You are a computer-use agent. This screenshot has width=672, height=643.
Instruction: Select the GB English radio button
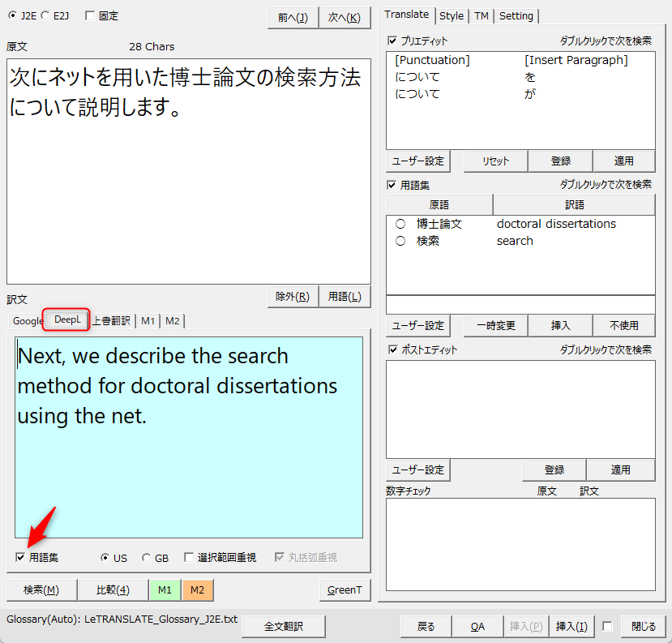click(146, 558)
